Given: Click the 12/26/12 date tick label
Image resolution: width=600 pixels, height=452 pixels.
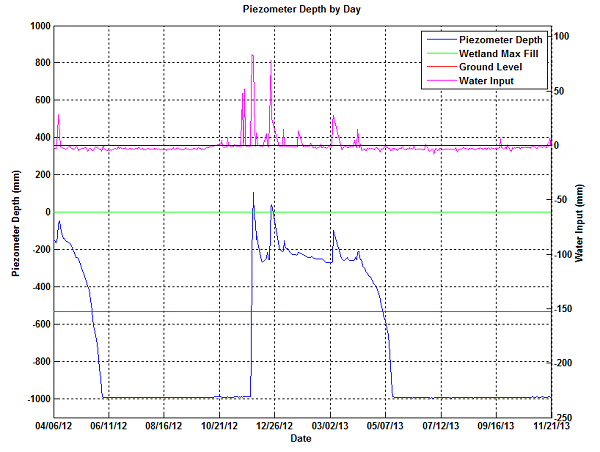Looking at the screenshot, I should click(275, 426).
